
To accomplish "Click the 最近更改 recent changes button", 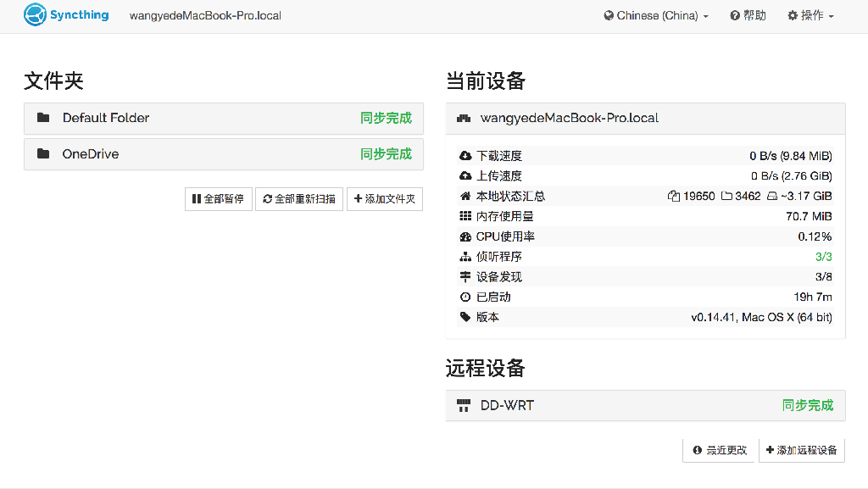I will coord(720,450).
